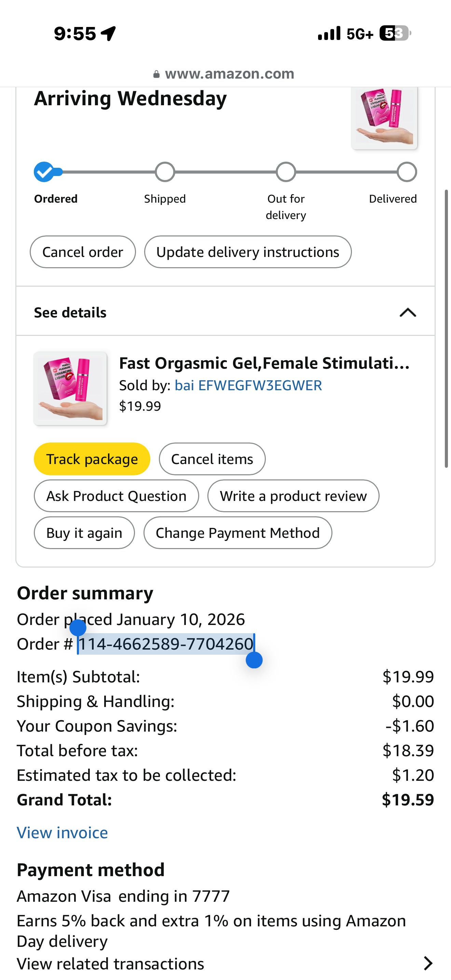Tap the Delivered progress circle
Image resolution: width=451 pixels, height=980 pixels.
pos(407,172)
